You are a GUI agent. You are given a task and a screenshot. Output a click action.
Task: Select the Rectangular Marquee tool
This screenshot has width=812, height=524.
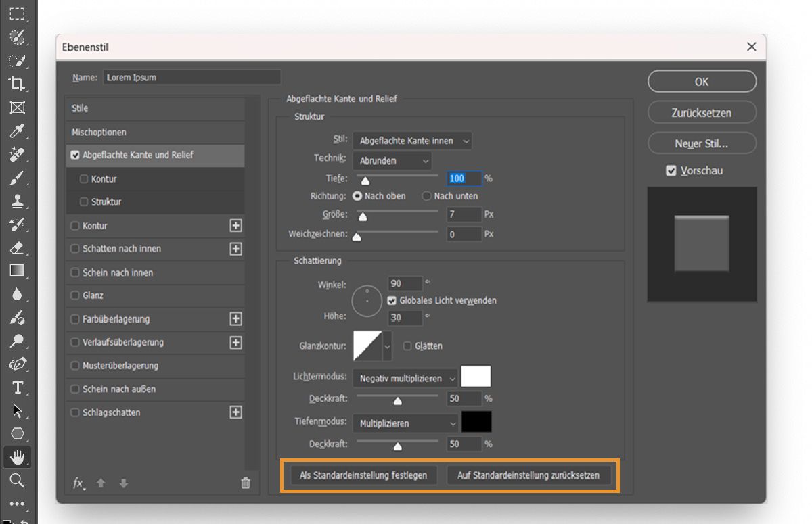tap(17, 14)
